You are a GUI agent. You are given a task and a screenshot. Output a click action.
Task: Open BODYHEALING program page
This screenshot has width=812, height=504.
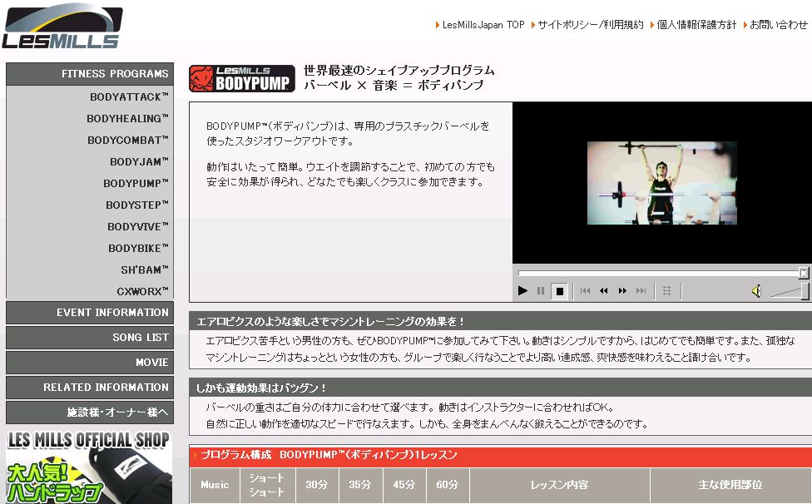(x=127, y=118)
